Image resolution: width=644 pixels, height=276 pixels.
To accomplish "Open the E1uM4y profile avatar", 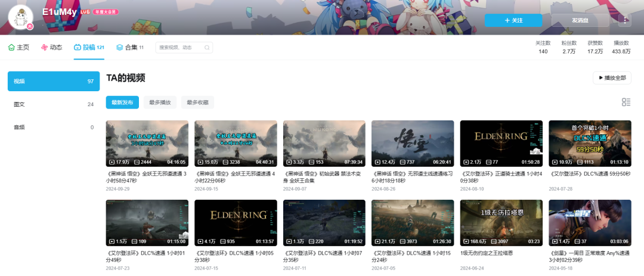I will 20,18.
